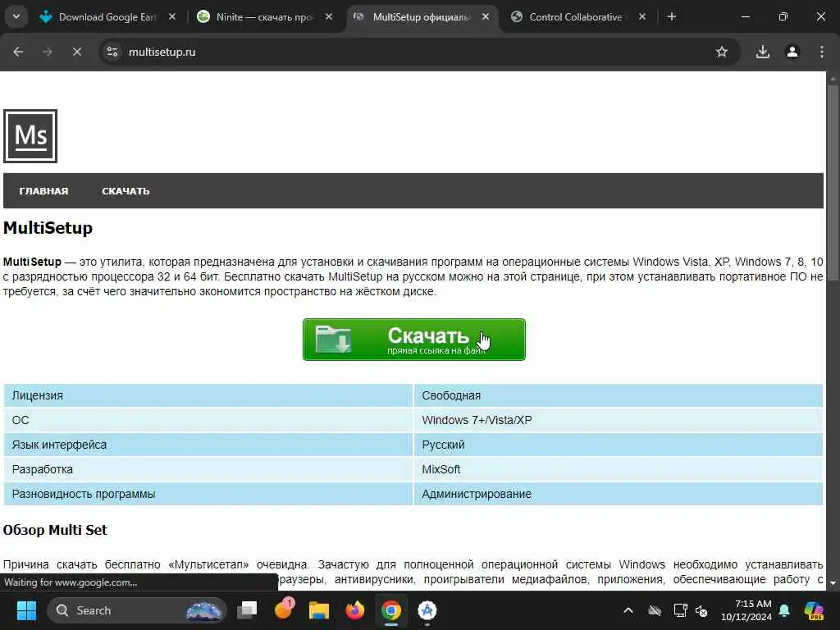840x630 pixels.
Task: Click the scrollbar down arrow
Action: click(x=833, y=583)
